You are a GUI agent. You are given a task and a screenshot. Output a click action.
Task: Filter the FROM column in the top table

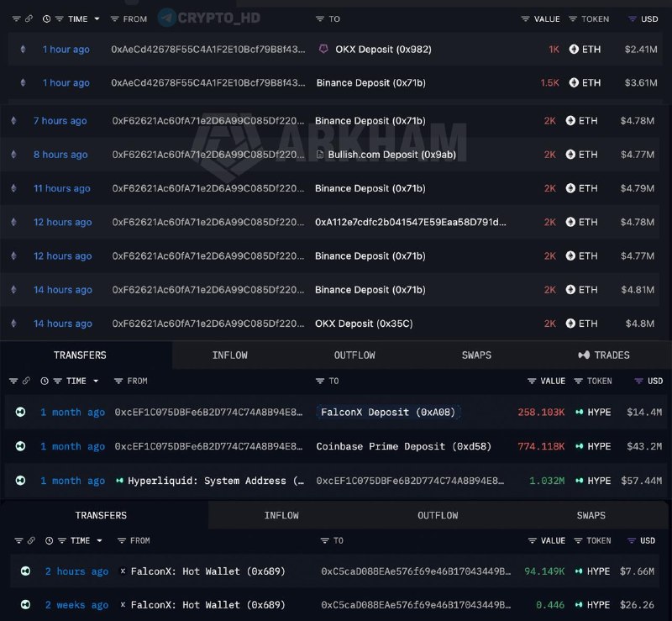coord(114,18)
